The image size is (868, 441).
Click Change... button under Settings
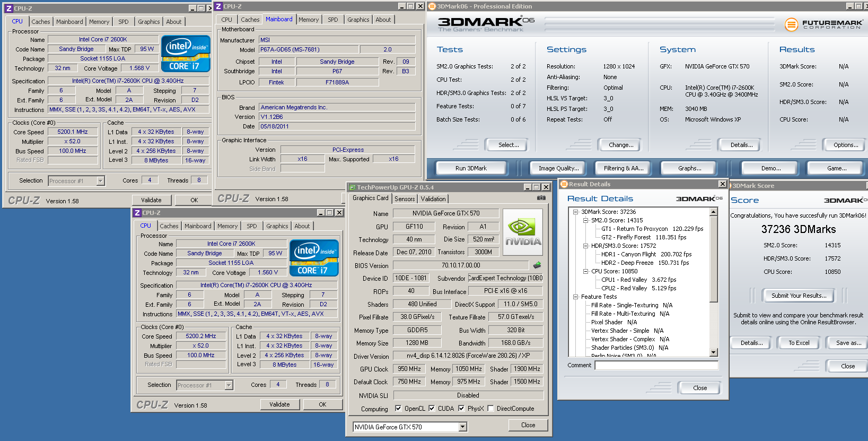(621, 145)
